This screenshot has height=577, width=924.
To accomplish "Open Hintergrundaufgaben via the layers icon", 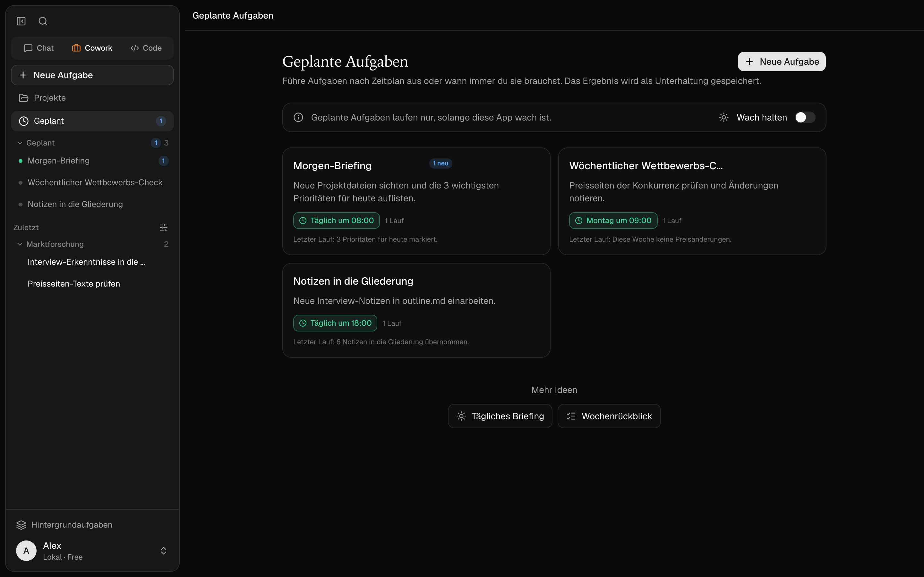I will coord(21,525).
